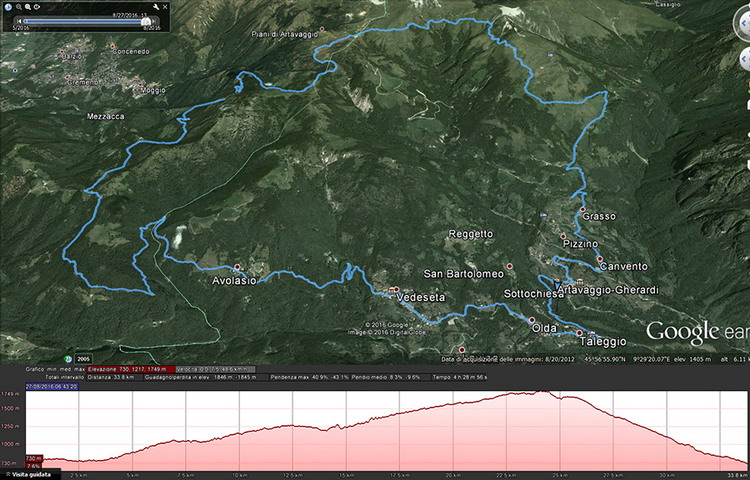Click Visita guidata button
This screenshot has height=480, width=750.
click(x=29, y=475)
